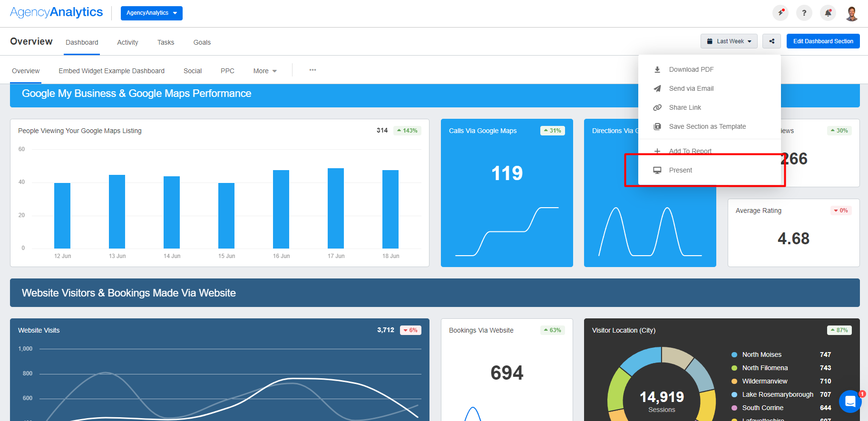Screen dimensions: 868x421
Task: Click the 12 Jun bar in chart
Action: (62, 216)
